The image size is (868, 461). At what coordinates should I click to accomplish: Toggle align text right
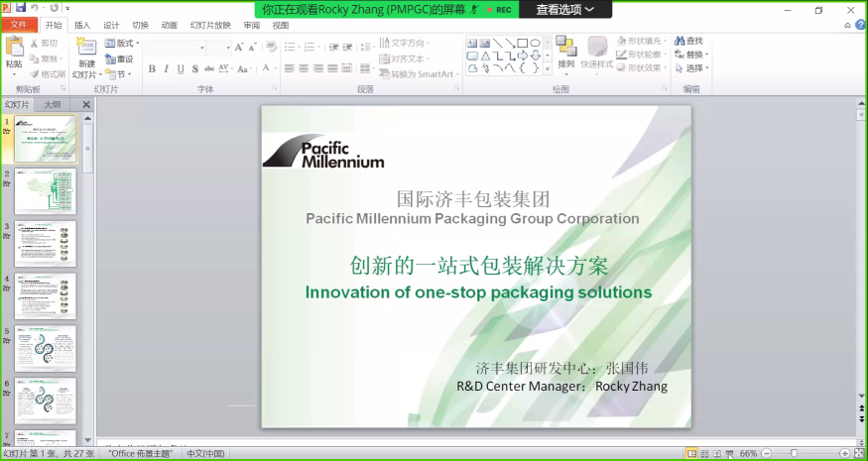pyautogui.click(x=318, y=68)
